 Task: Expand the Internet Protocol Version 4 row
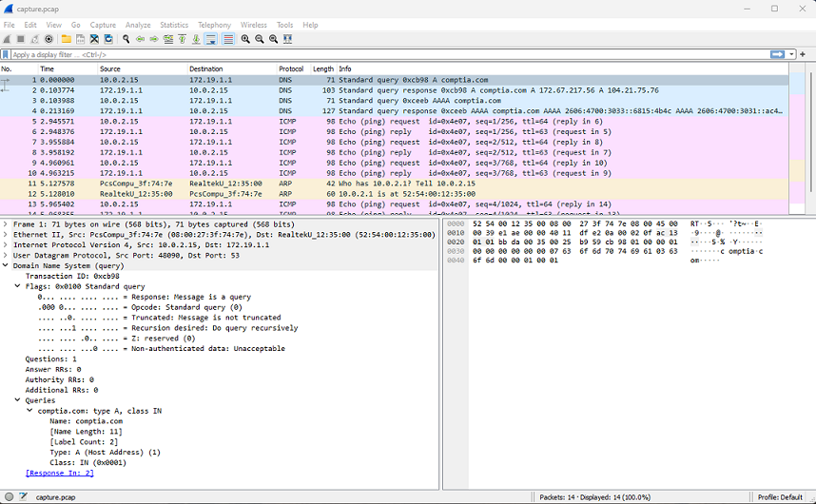(5, 245)
